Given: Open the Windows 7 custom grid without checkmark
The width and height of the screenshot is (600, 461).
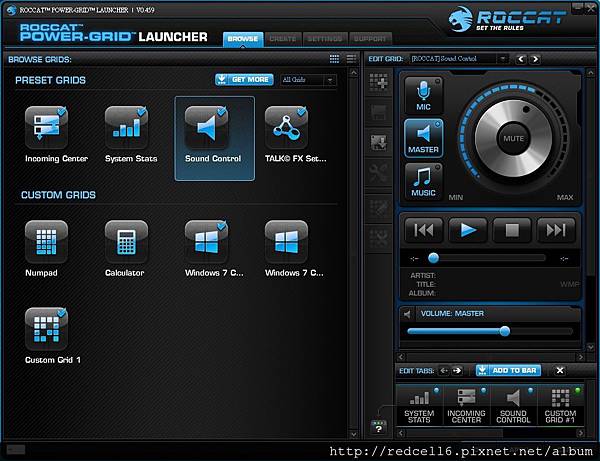Looking at the screenshot, I should click(287, 242).
